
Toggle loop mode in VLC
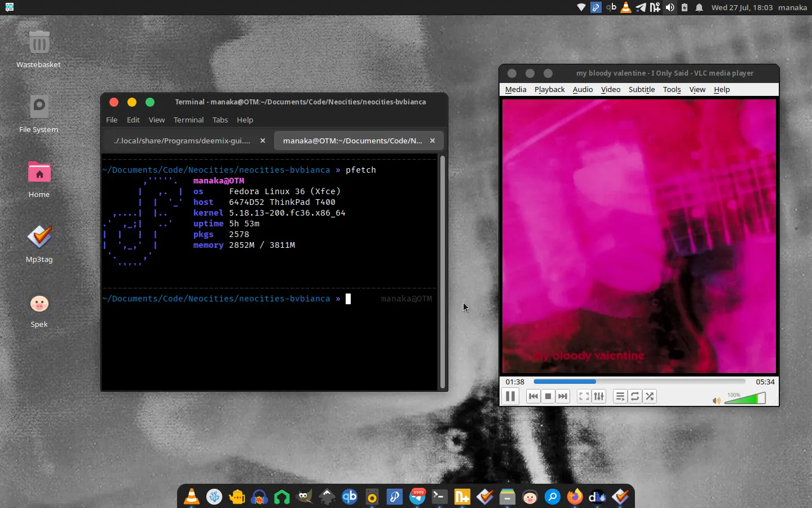point(635,396)
